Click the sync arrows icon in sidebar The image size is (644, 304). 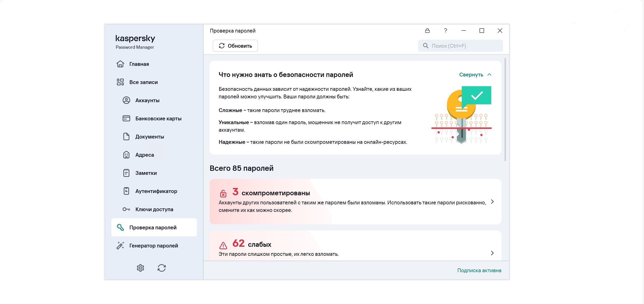(162, 268)
